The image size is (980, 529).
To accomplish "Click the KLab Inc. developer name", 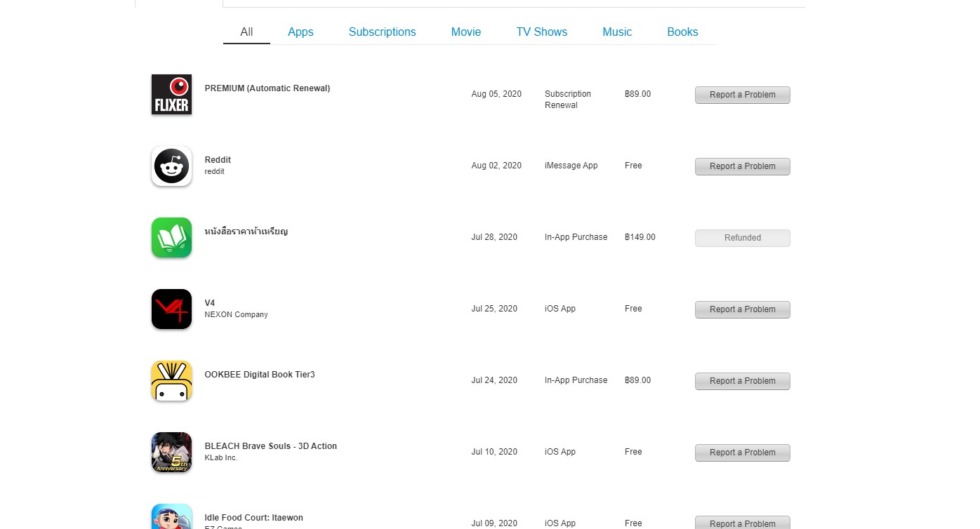I will click(221, 458).
